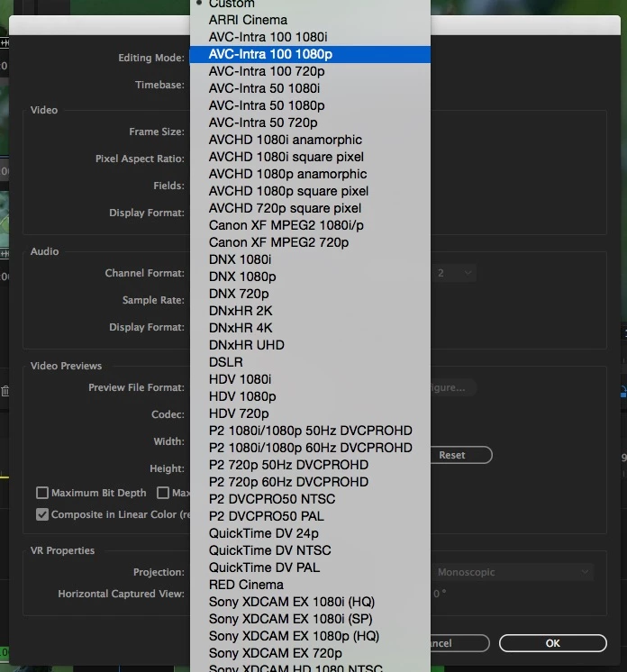
Task: Select ARRI Cinema editing mode
Action: click(x=310, y=20)
